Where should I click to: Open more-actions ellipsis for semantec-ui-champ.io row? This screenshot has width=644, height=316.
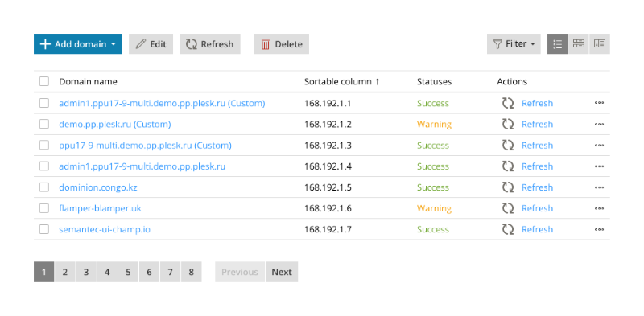599,229
